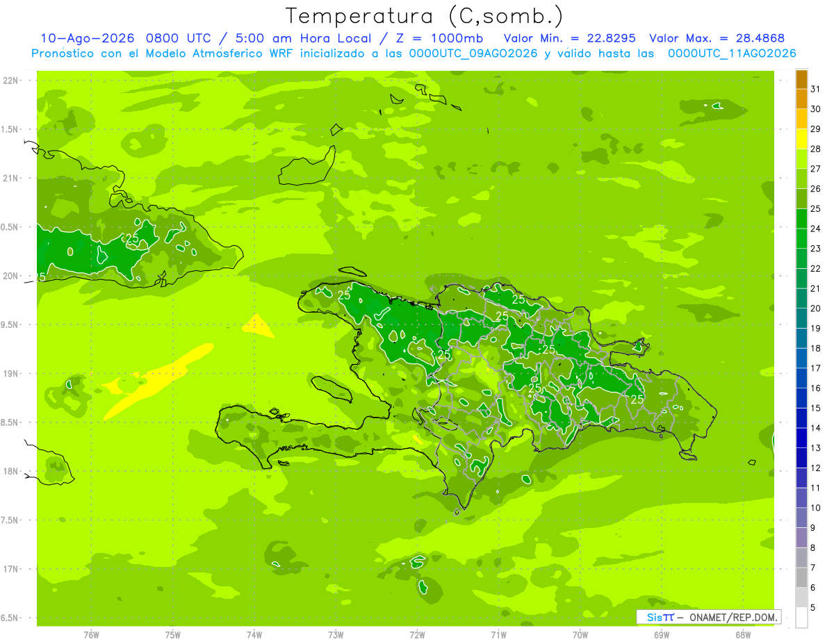The width and height of the screenshot is (834, 644).
Task: Click the 68W longitude label
Action: (743, 635)
